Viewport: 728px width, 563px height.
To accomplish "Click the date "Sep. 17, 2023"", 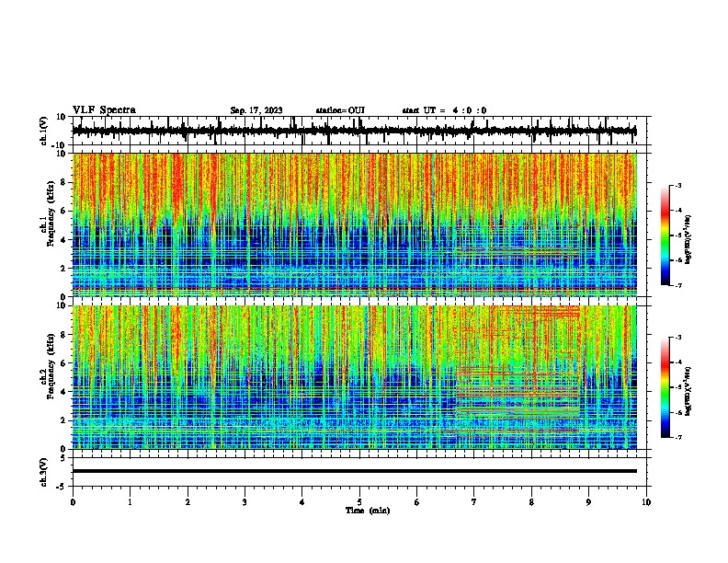I will click(x=256, y=110).
